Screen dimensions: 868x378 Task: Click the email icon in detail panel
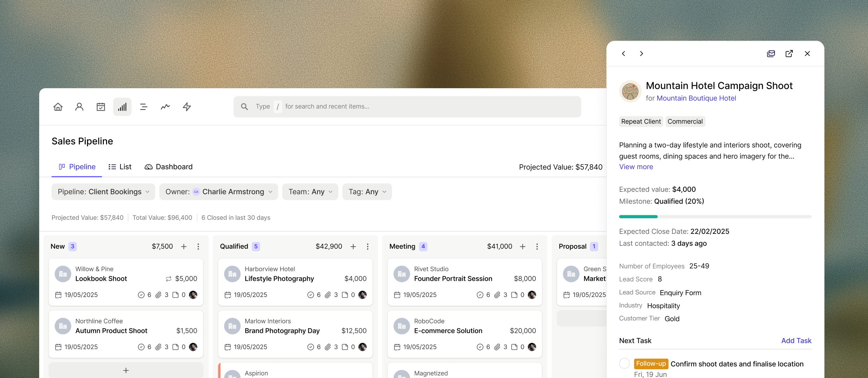coord(771,54)
